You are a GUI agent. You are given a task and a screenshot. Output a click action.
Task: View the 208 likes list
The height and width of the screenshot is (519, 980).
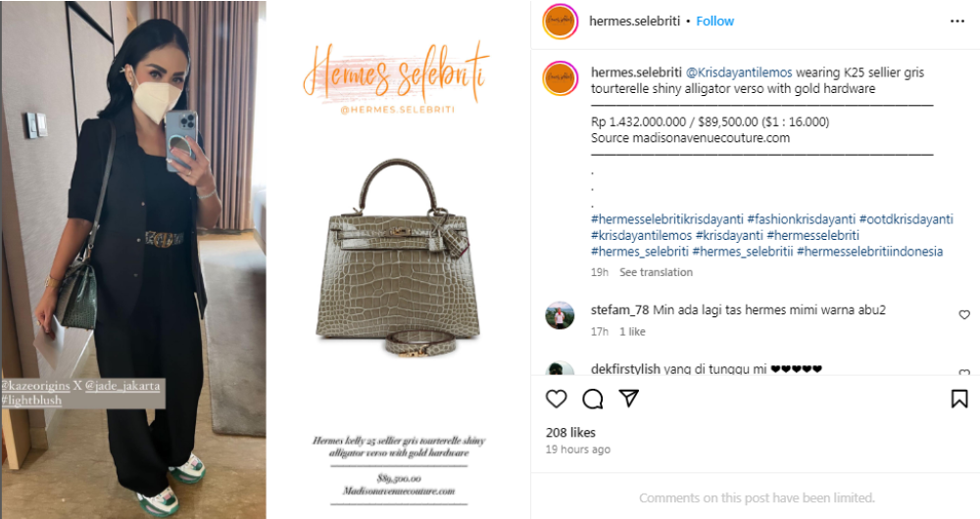click(x=570, y=432)
